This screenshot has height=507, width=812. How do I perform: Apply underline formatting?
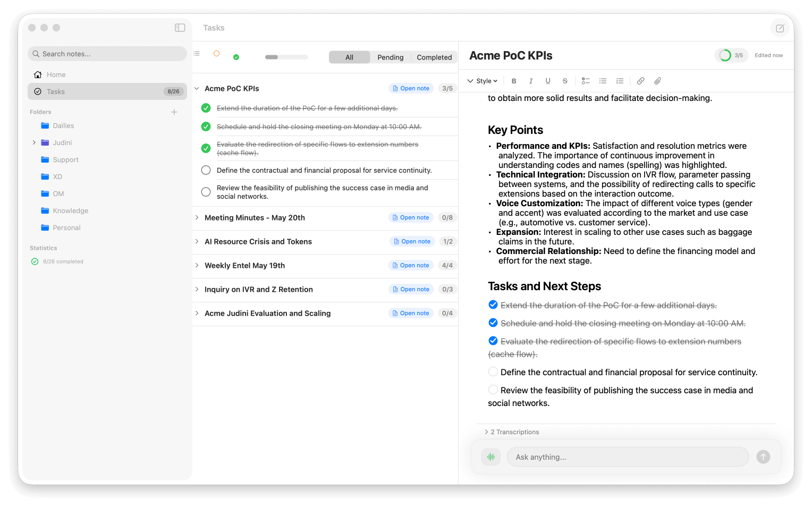pyautogui.click(x=548, y=81)
